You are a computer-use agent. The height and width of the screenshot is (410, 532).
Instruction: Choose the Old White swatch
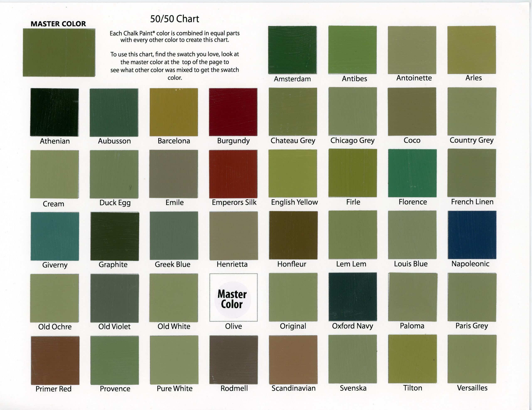tap(174, 298)
